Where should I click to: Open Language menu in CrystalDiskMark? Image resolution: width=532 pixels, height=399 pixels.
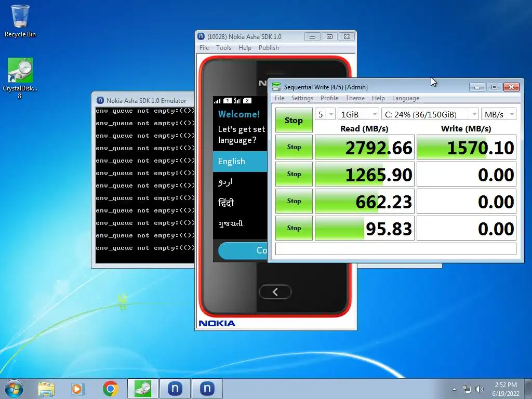tap(406, 98)
